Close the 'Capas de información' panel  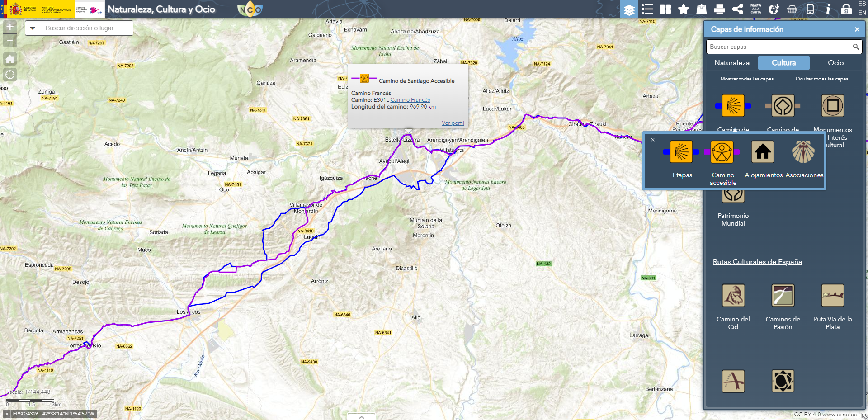857,29
